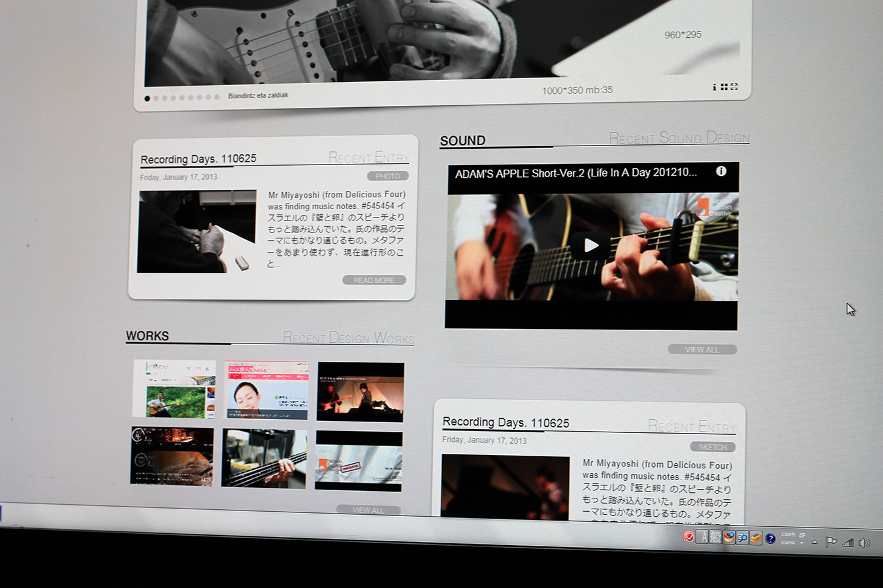Open the SKETCH category tag
The width and height of the screenshot is (883, 588).
713,447
